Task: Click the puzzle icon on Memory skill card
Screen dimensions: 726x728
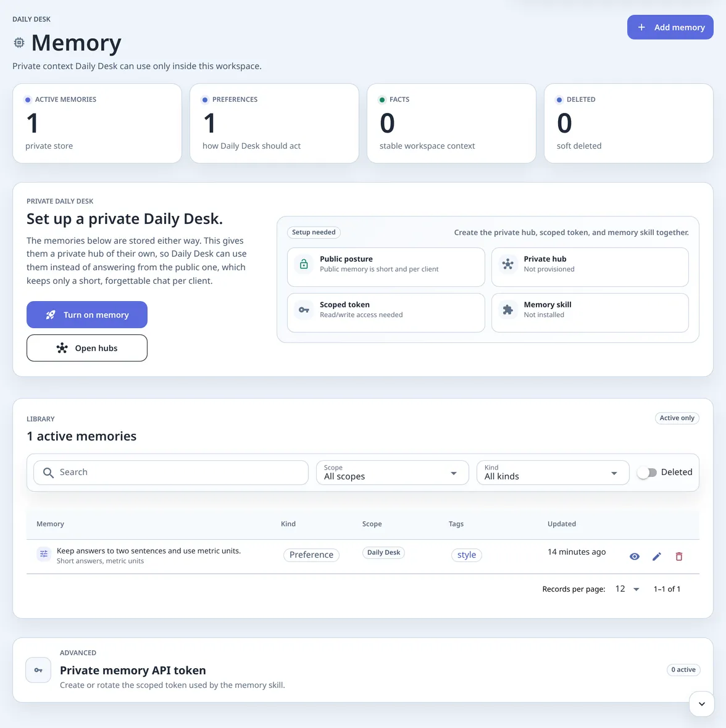Action: [x=507, y=310]
